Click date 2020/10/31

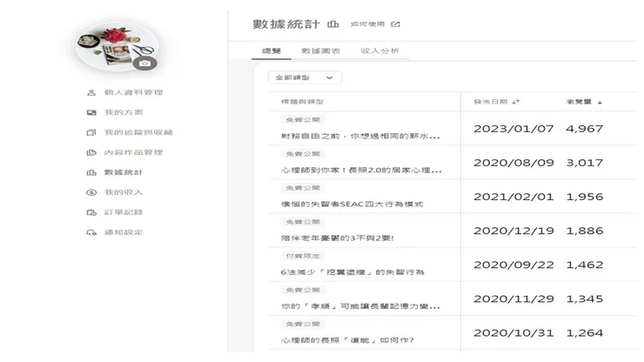pos(513,333)
